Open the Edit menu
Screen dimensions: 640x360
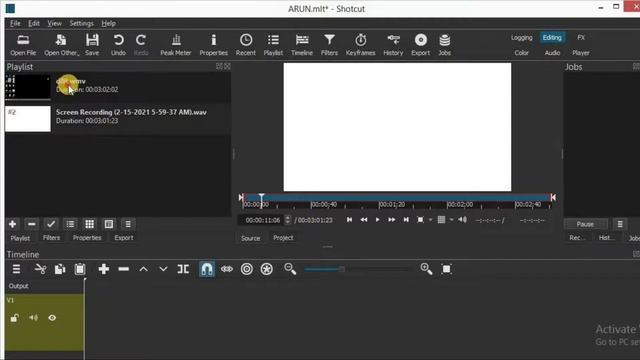point(34,23)
